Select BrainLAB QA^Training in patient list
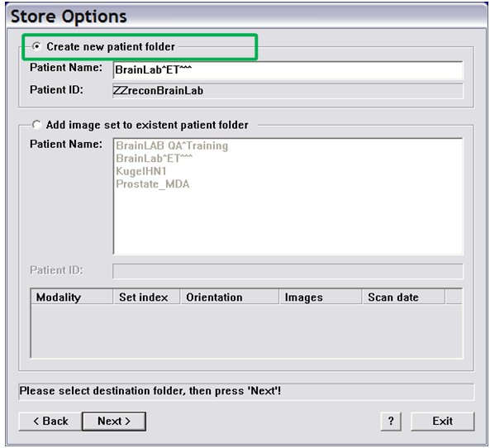Viewport: 490px width, 448px height. [x=172, y=146]
